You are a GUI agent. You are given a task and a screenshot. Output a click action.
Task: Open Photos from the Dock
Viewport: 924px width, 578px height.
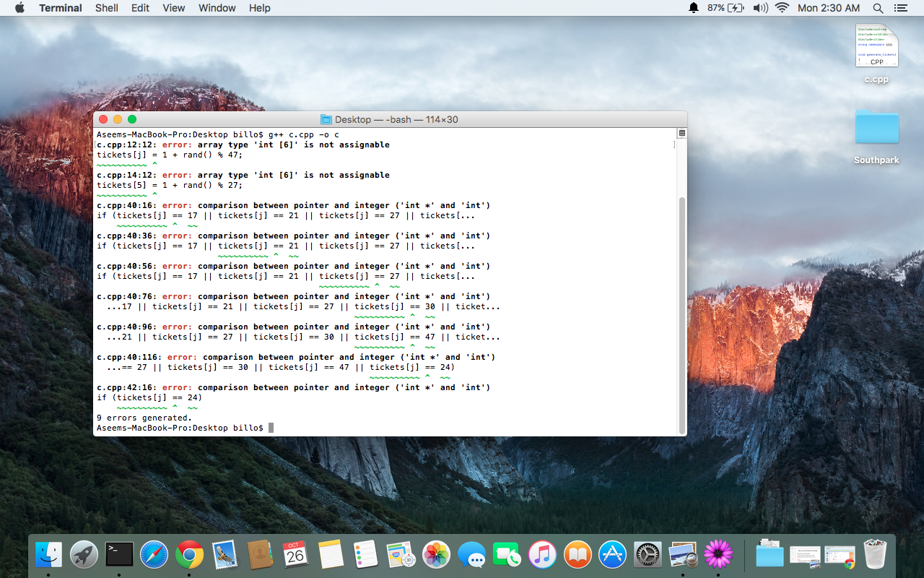(436, 555)
